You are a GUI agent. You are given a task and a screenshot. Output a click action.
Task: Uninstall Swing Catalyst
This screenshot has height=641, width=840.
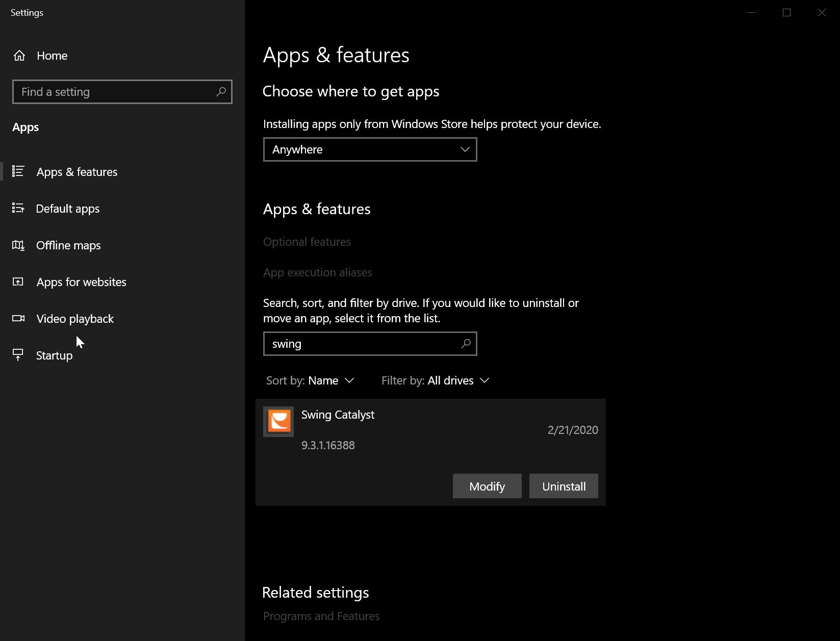[x=564, y=486]
